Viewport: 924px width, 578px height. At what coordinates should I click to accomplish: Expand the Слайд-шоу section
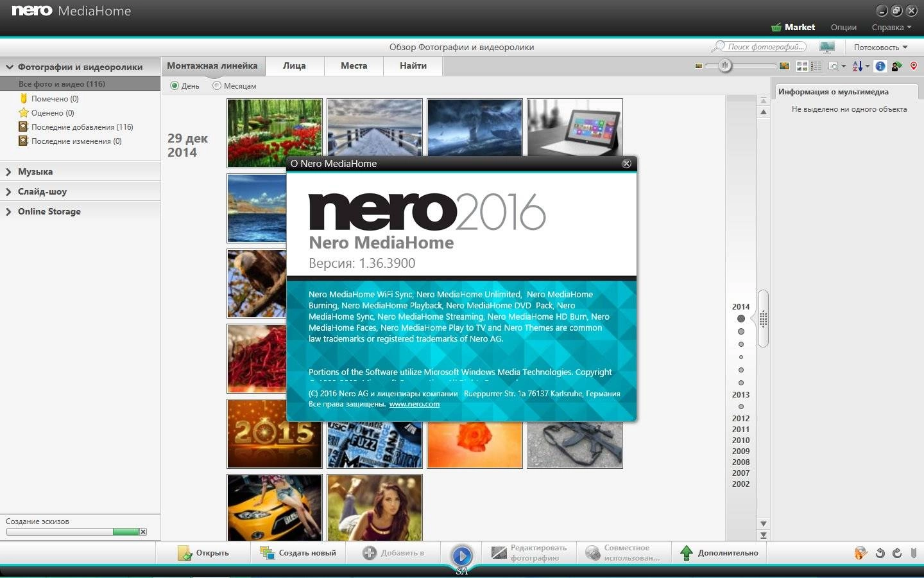tap(9, 192)
